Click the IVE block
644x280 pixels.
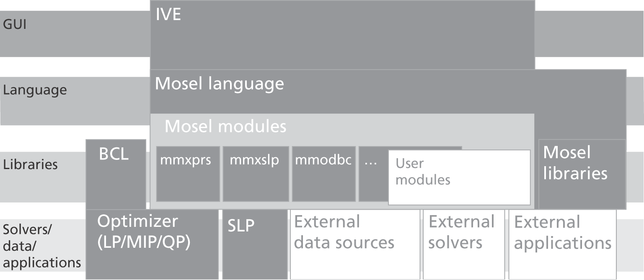(x=342, y=34)
